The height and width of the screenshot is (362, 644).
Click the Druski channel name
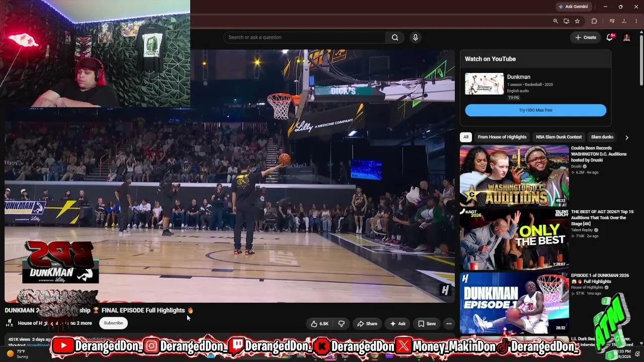[x=577, y=166]
